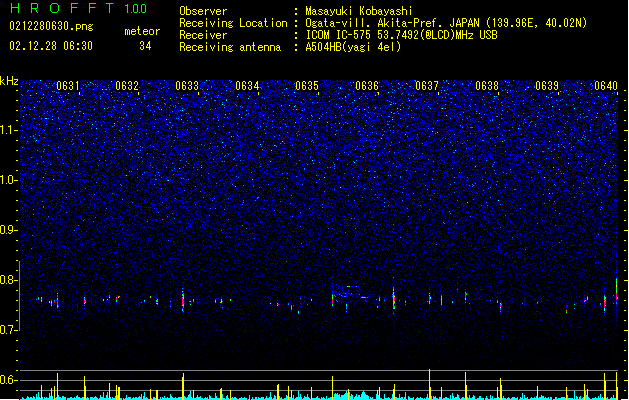Click time label 0631
Screen dimensions: 629x400
click(67, 86)
